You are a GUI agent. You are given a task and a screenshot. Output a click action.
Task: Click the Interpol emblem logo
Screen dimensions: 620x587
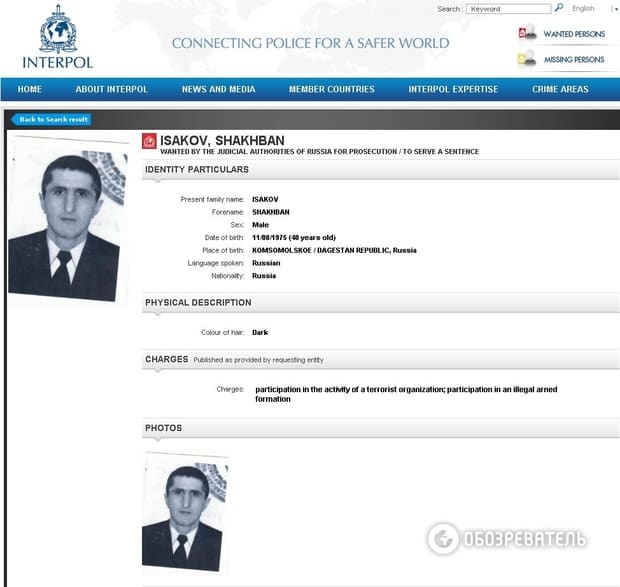coord(58,30)
